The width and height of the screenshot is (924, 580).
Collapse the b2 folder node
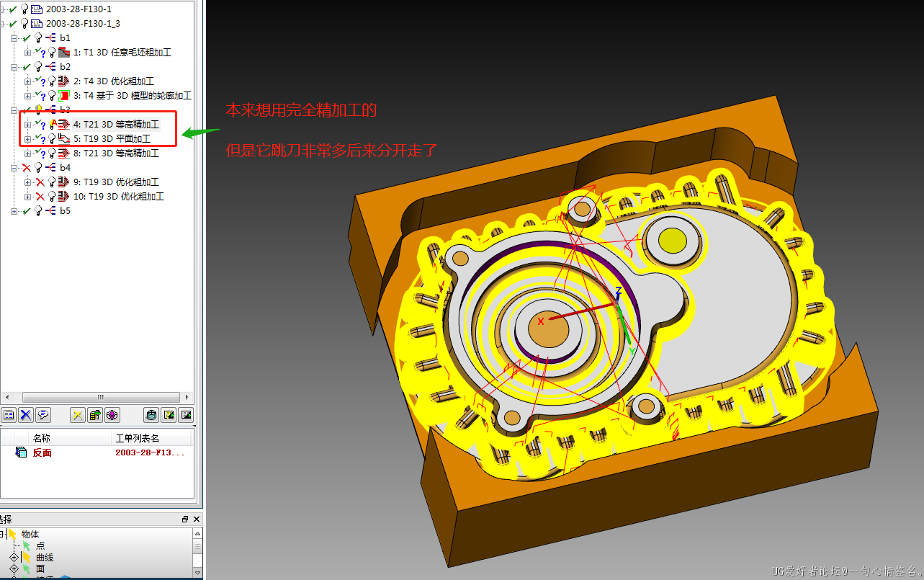click(14, 67)
